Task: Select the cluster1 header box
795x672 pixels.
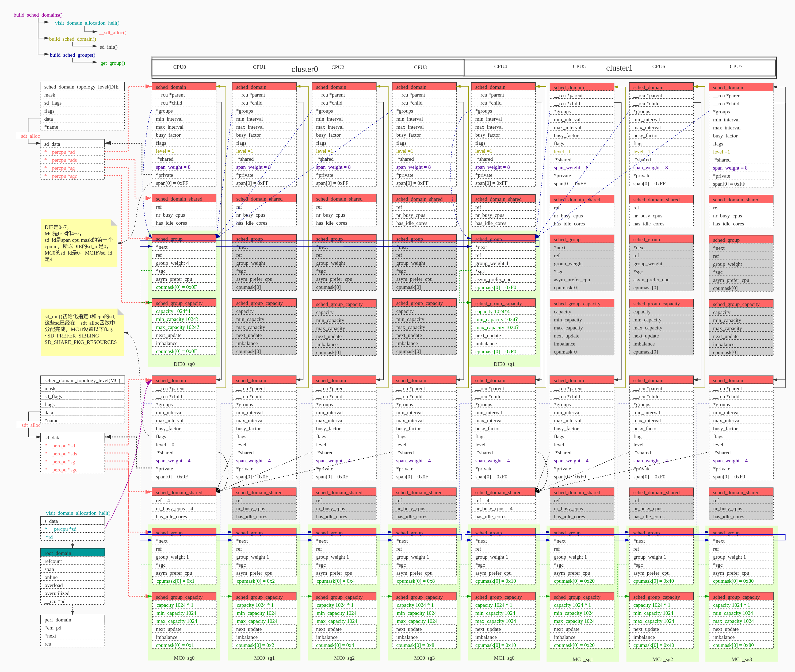Action: tap(619, 68)
